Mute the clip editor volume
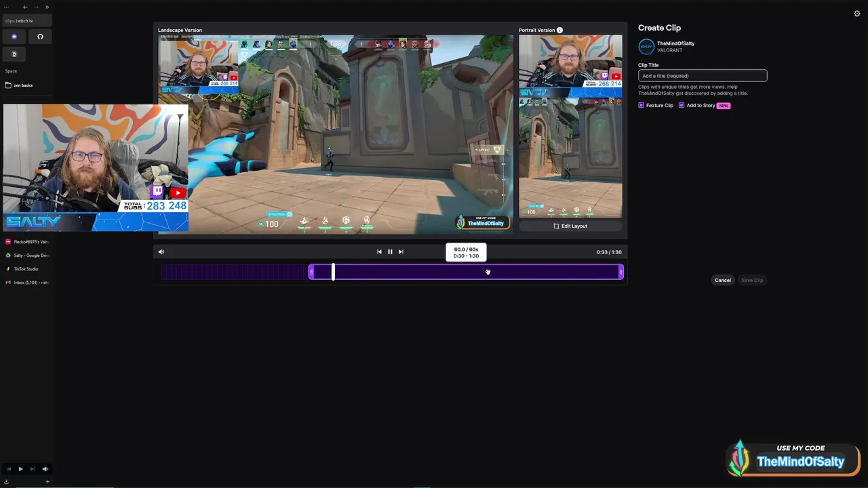 point(161,252)
